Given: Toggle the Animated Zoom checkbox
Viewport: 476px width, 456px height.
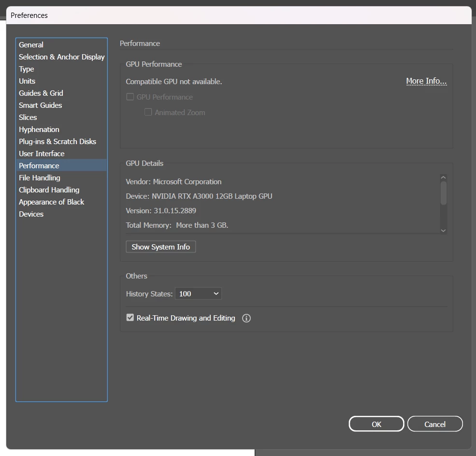Looking at the screenshot, I should (148, 112).
